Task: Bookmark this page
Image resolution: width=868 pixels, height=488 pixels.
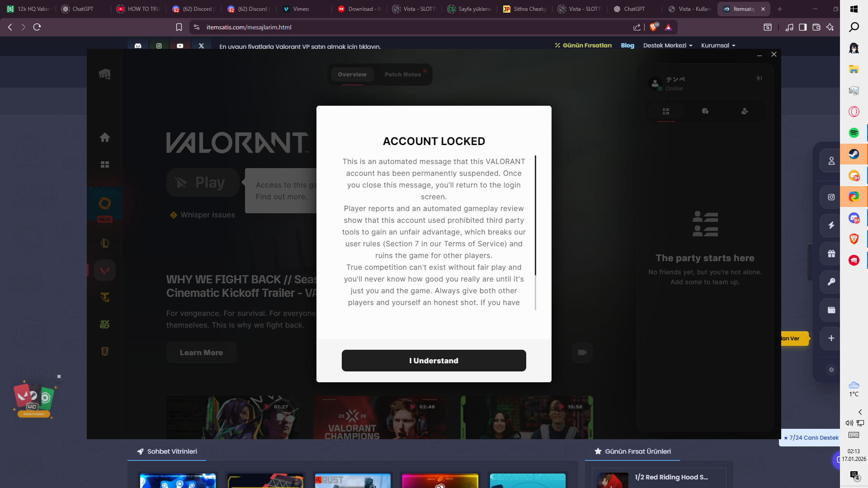Action: [x=179, y=27]
